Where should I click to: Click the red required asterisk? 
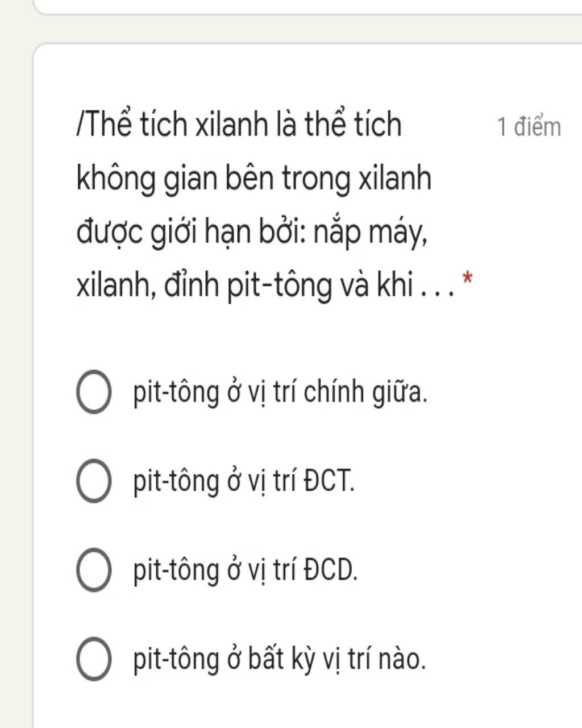point(467,279)
